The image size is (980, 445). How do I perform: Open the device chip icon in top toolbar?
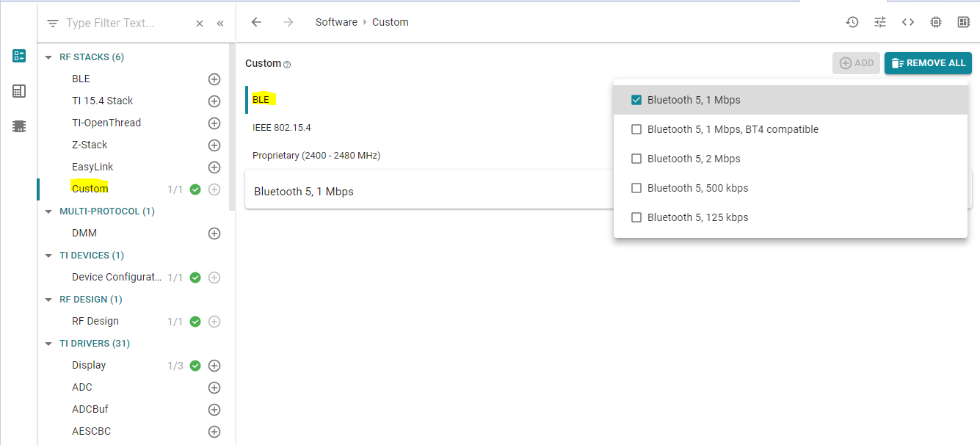coord(935,22)
